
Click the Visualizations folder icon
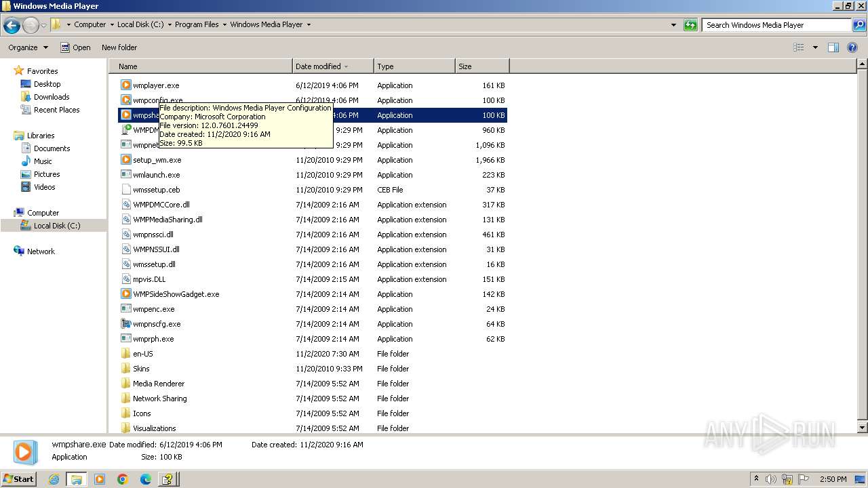pos(125,428)
